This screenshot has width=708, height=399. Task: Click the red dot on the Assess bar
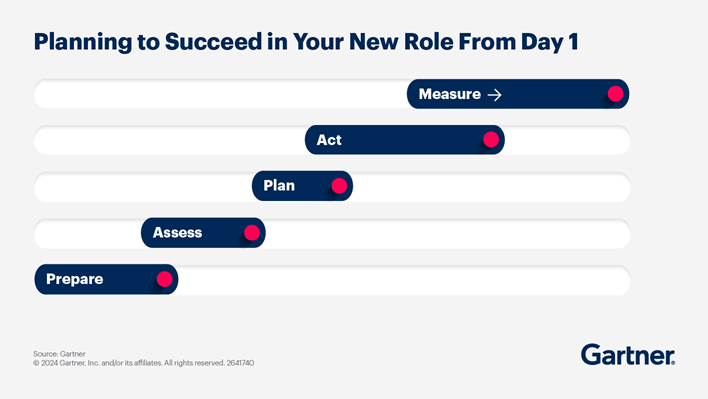[x=252, y=232]
